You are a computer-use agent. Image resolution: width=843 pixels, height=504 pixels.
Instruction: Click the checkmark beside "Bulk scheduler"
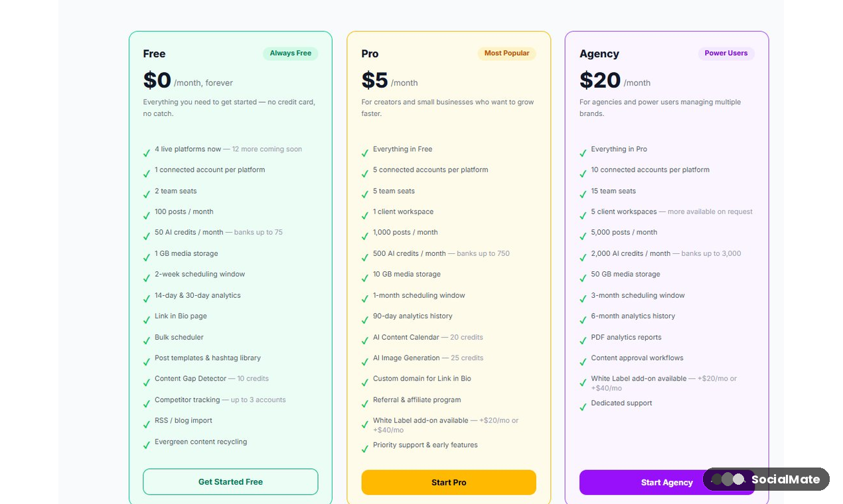[x=146, y=339]
